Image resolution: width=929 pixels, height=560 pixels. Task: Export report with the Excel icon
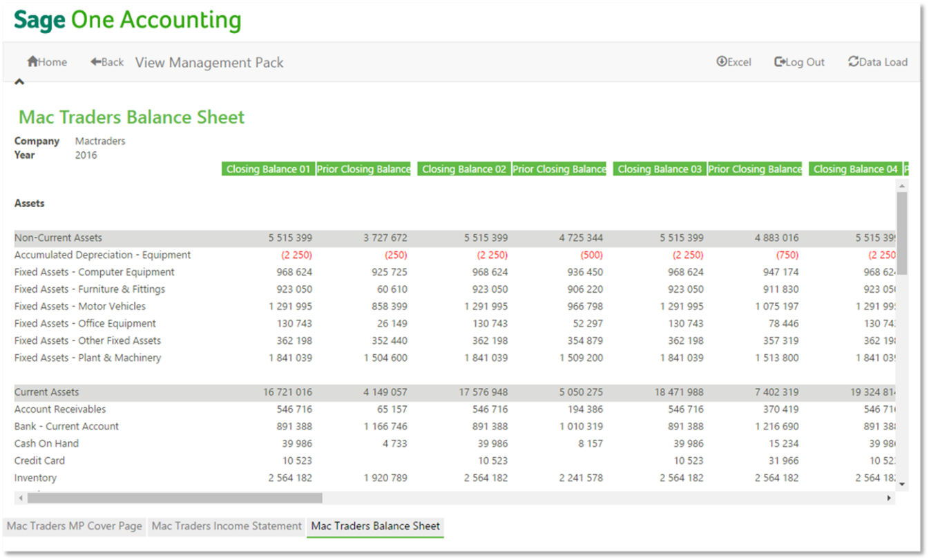(722, 61)
